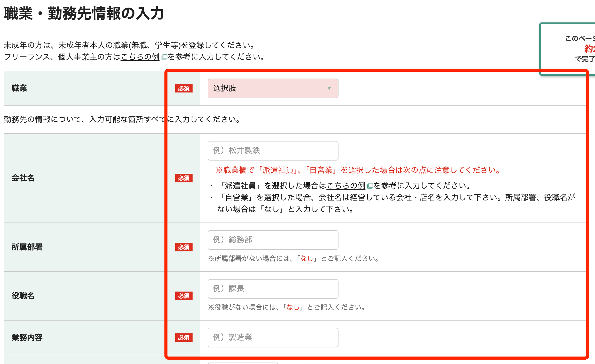Open the こちらの例 link for dispatch employees
Image resolution: width=595 pixels, height=364 pixels.
(x=346, y=185)
